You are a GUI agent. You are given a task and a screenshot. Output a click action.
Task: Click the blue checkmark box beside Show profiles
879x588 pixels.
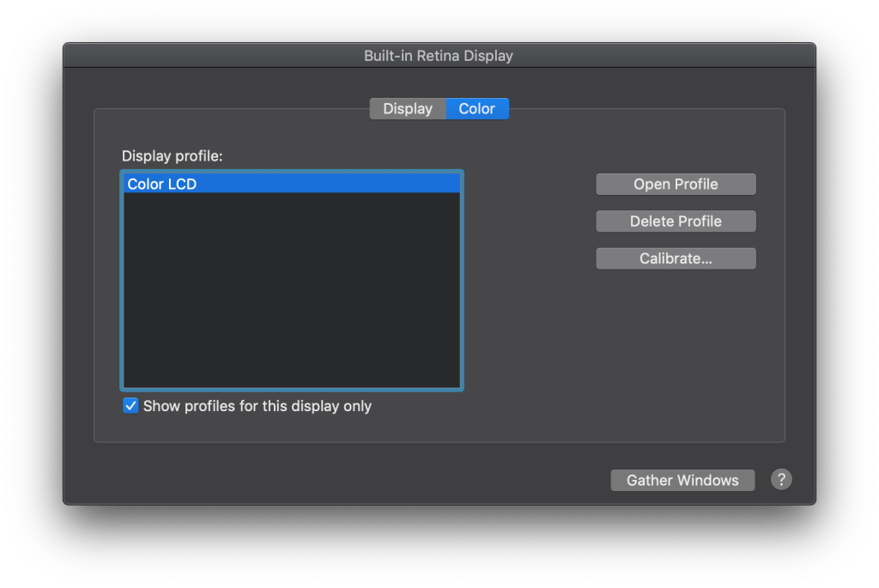click(130, 406)
